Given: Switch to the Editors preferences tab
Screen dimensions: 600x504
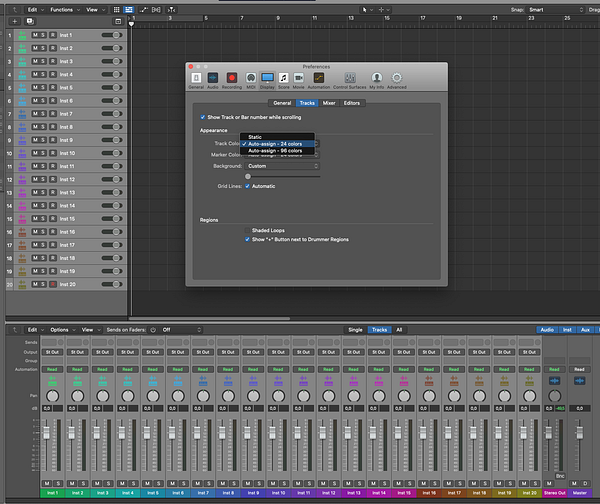Looking at the screenshot, I should [x=352, y=102].
